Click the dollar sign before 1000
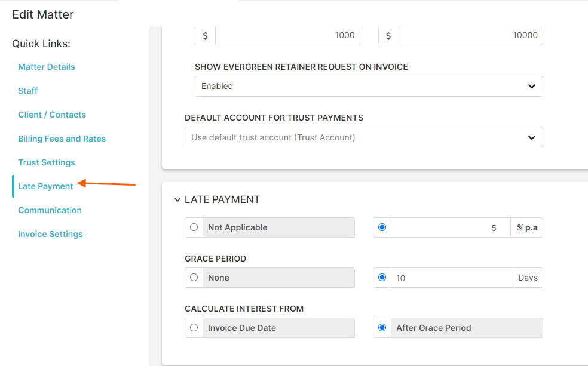 [205, 36]
